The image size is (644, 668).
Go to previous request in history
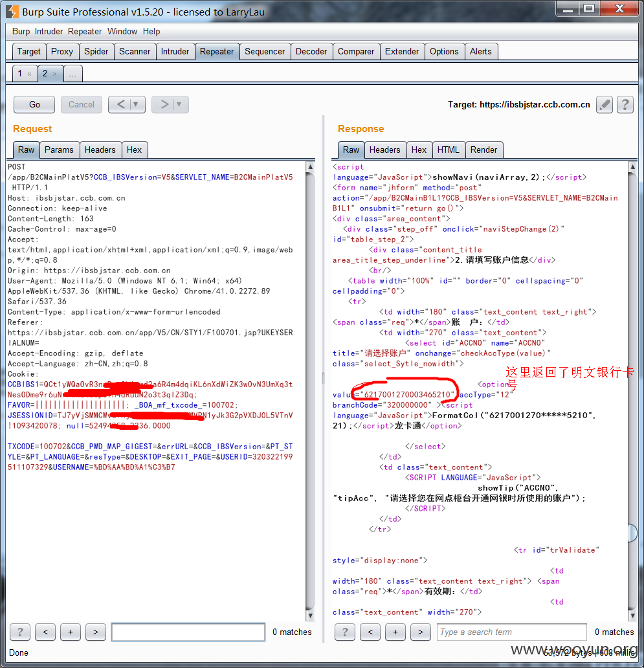point(121,104)
